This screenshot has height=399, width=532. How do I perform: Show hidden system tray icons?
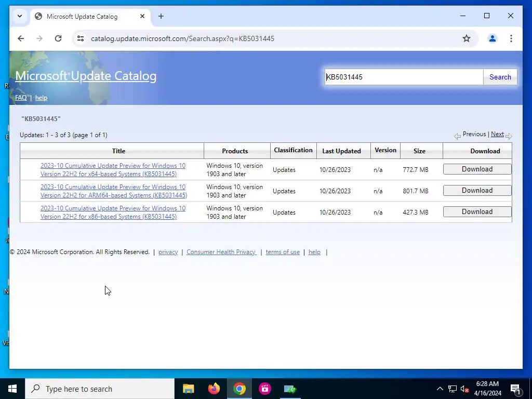click(440, 389)
